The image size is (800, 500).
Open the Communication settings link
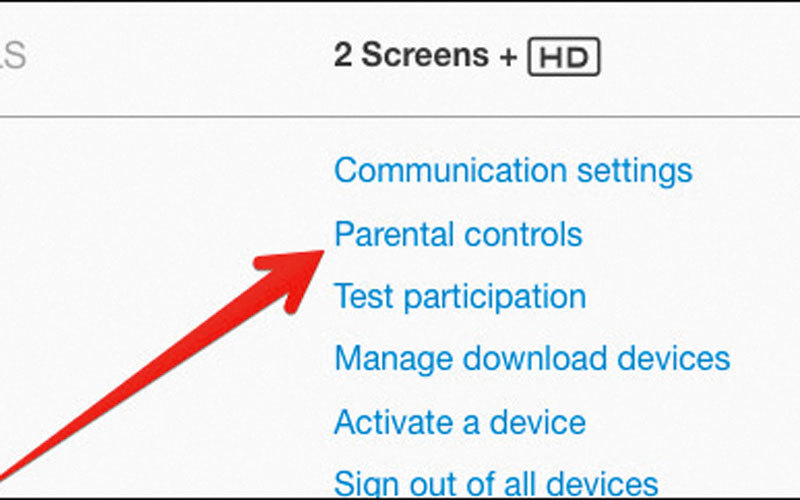pos(512,170)
